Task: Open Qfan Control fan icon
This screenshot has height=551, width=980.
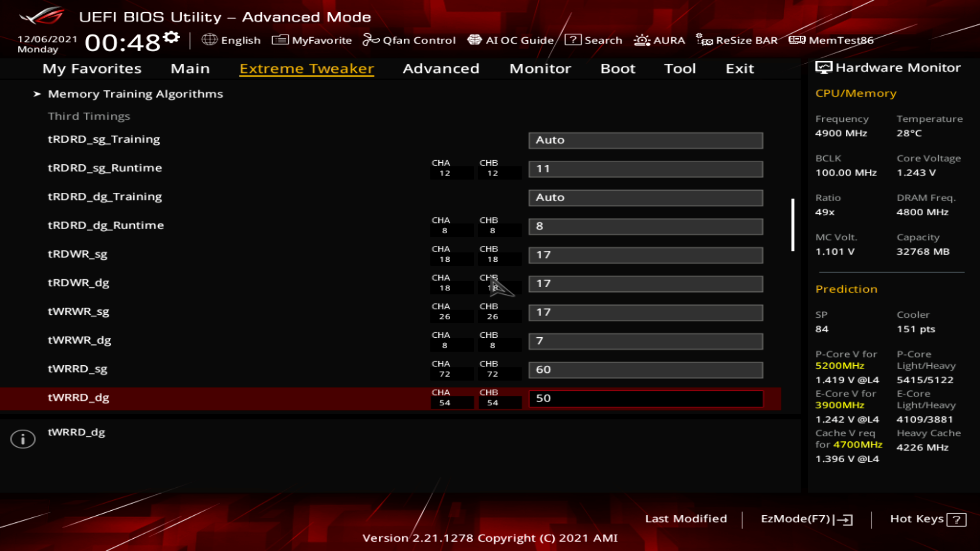Action: (371, 40)
